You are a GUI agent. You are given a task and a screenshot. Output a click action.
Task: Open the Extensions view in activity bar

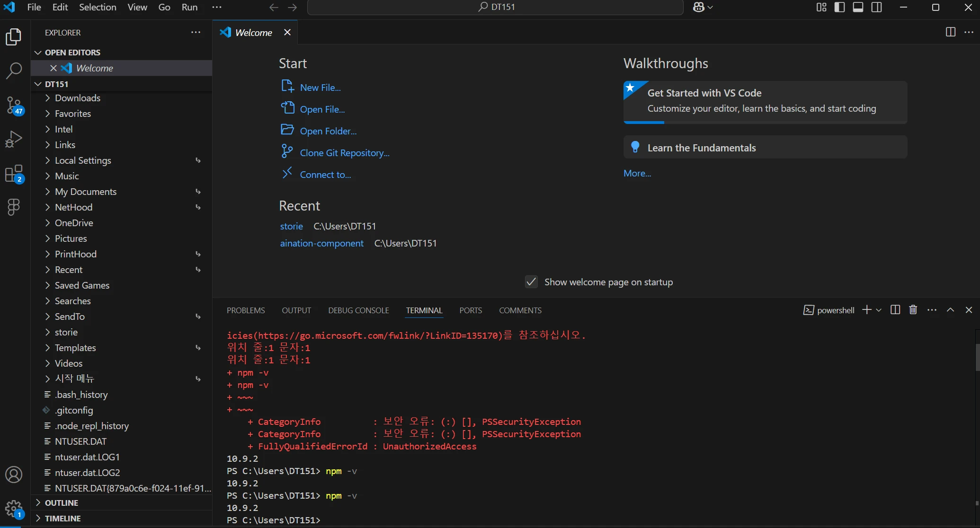click(x=14, y=174)
